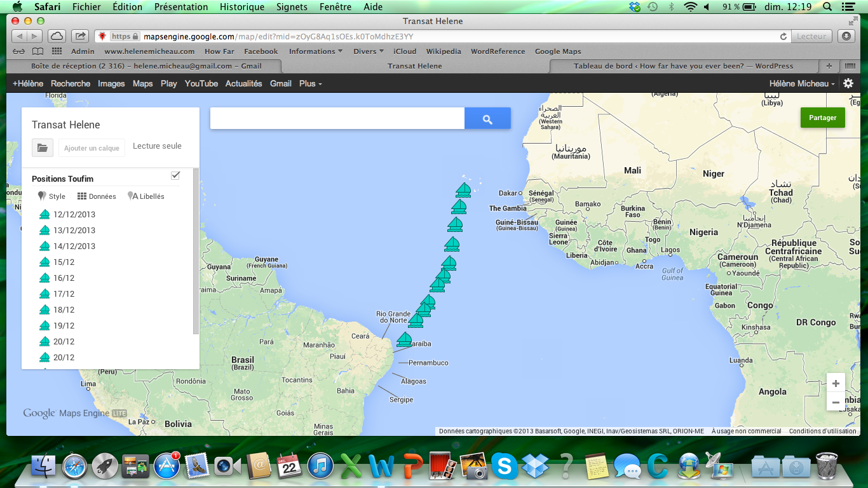Click the southernmost boat marker near Paraíba
The height and width of the screenshot is (488, 868).
pyautogui.click(x=404, y=339)
